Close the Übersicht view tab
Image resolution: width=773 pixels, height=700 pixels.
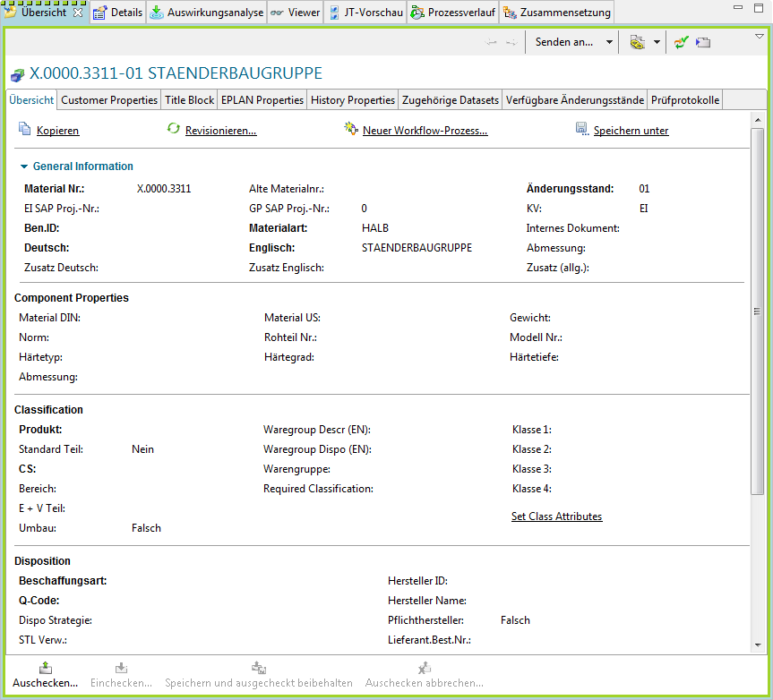click(x=78, y=13)
